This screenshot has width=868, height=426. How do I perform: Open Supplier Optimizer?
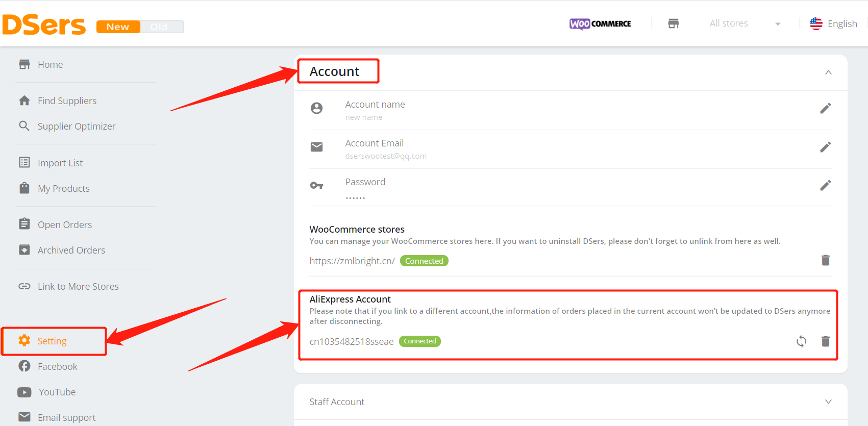pyautogui.click(x=77, y=126)
